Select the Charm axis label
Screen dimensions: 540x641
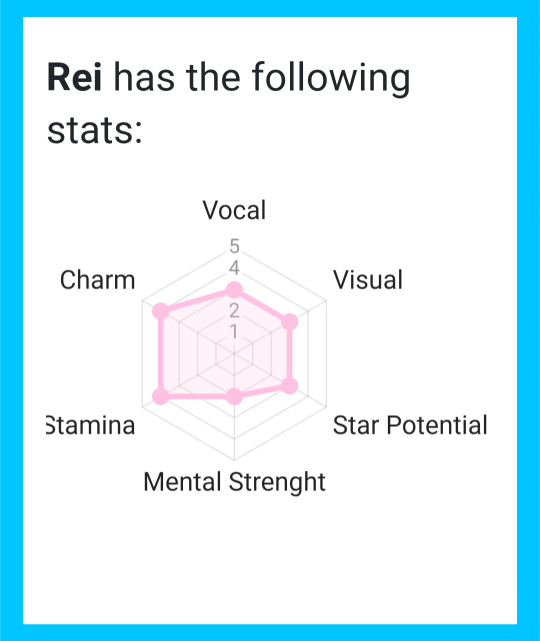tap(97, 280)
